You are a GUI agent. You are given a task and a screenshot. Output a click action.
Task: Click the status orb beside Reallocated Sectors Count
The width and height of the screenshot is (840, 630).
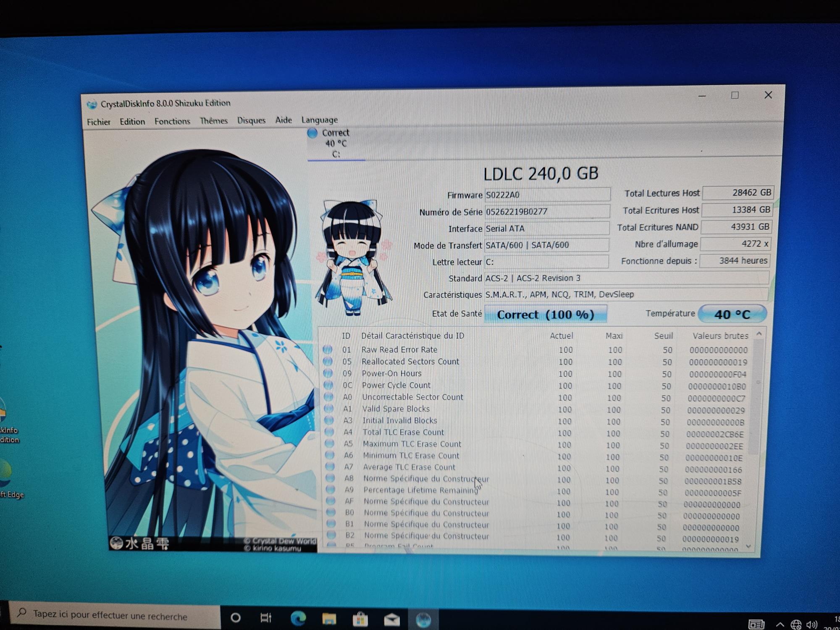tap(328, 361)
